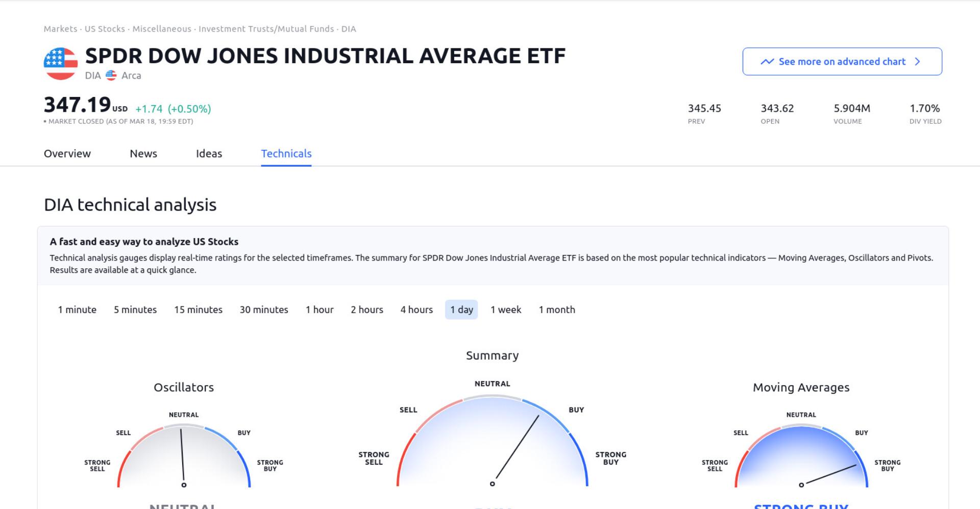The height and width of the screenshot is (509, 980).
Task: Click the Summary gauge dial
Action: (x=493, y=441)
